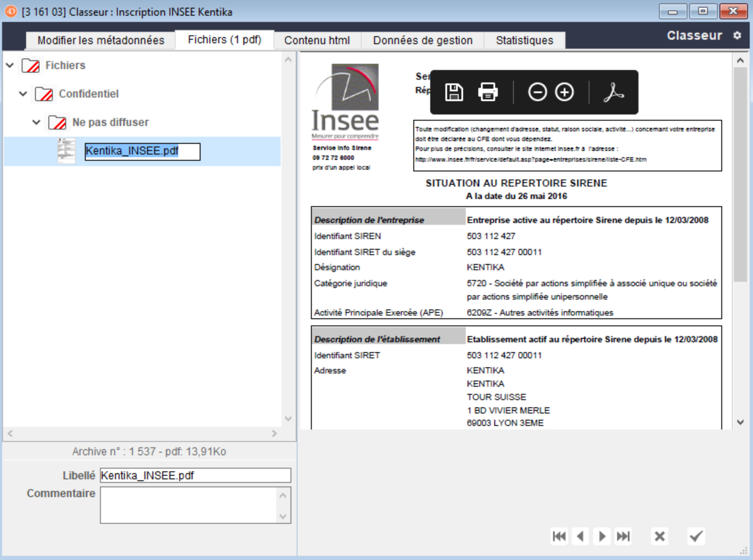This screenshot has width=753, height=560.
Task: Click the Kentika_INSEE.pdf file thumbnail
Action: pyautogui.click(x=66, y=151)
